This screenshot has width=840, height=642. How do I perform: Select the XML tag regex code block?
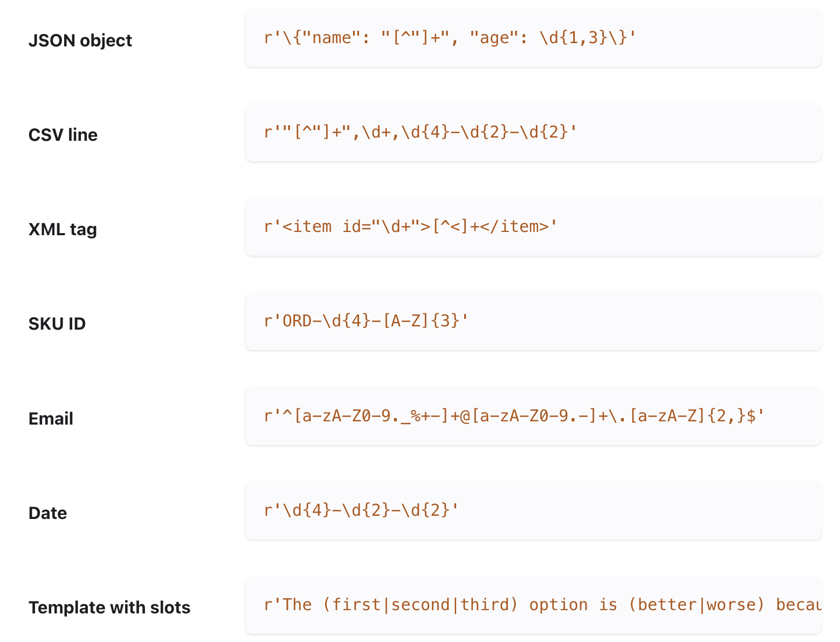533,227
